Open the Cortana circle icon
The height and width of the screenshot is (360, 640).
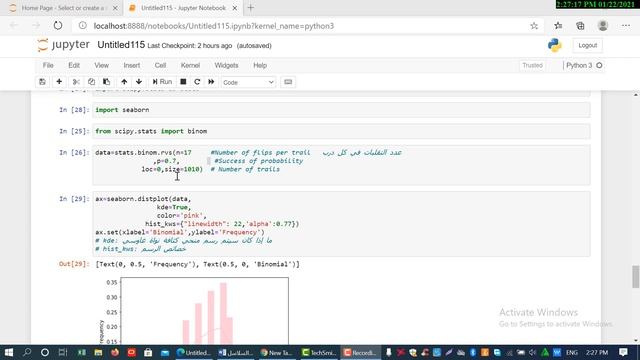point(45,352)
